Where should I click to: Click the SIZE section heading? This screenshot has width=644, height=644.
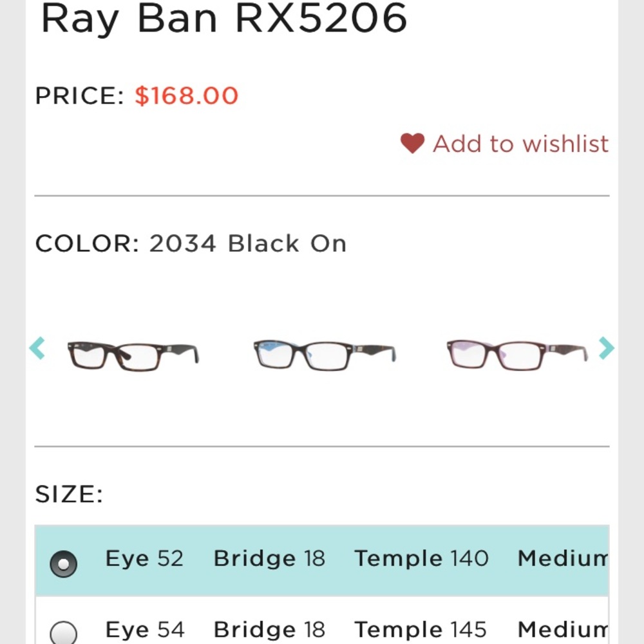click(68, 493)
